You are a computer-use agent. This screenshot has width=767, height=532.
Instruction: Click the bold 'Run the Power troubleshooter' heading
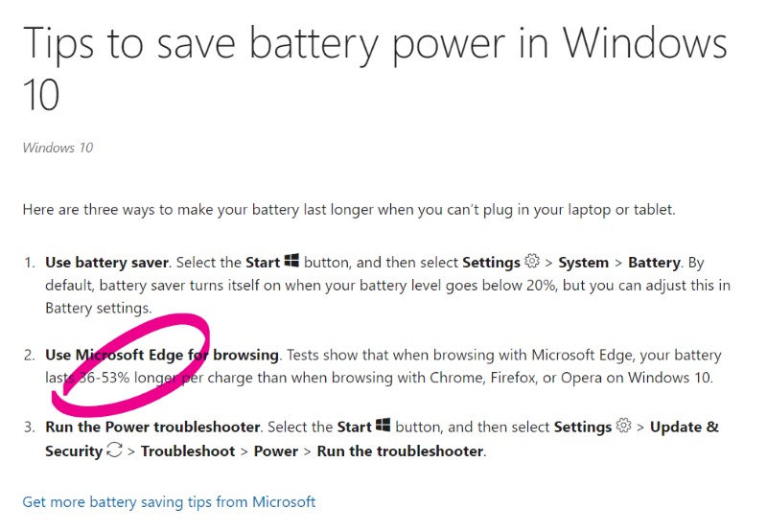coord(152,428)
